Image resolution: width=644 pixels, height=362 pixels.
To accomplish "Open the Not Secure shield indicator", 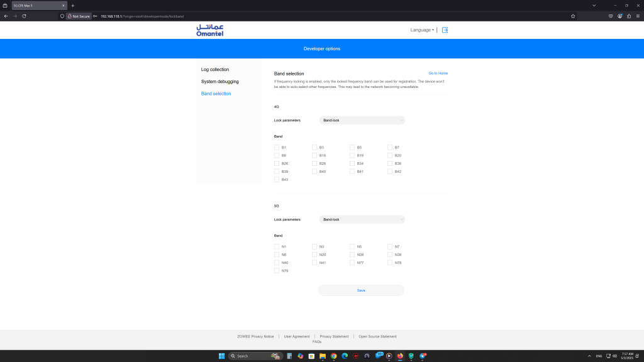I will pos(79,16).
